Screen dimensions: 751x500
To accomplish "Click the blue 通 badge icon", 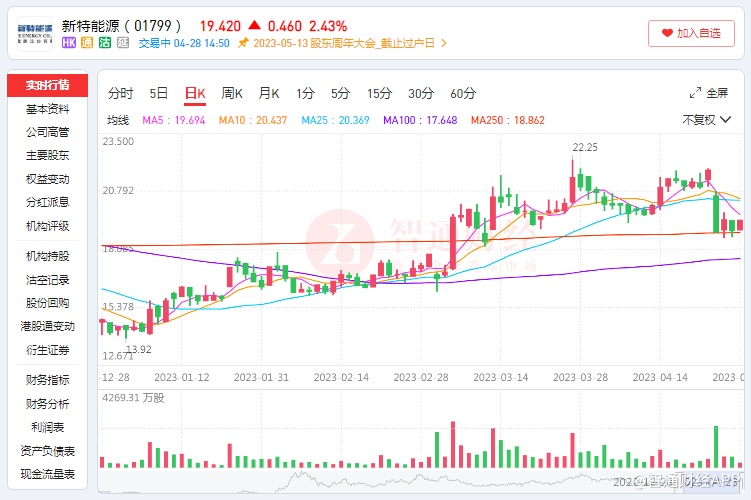I will pos(87,44).
